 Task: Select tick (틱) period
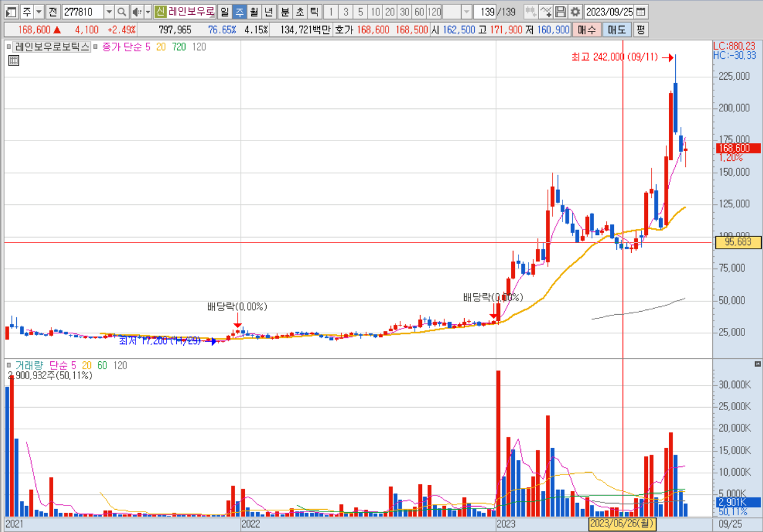pos(314,11)
